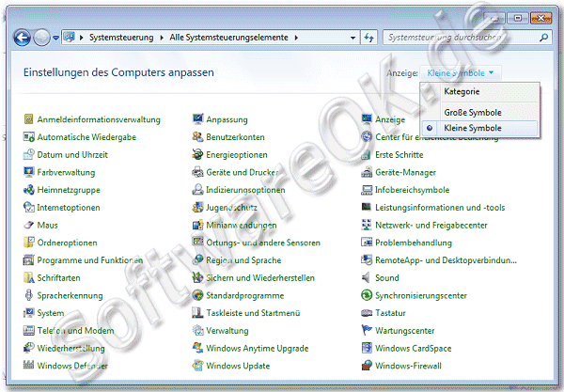Open the Netzwerk- und Freigabecenter icon
This screenshot has height=392, width=564.
[367, 225]
